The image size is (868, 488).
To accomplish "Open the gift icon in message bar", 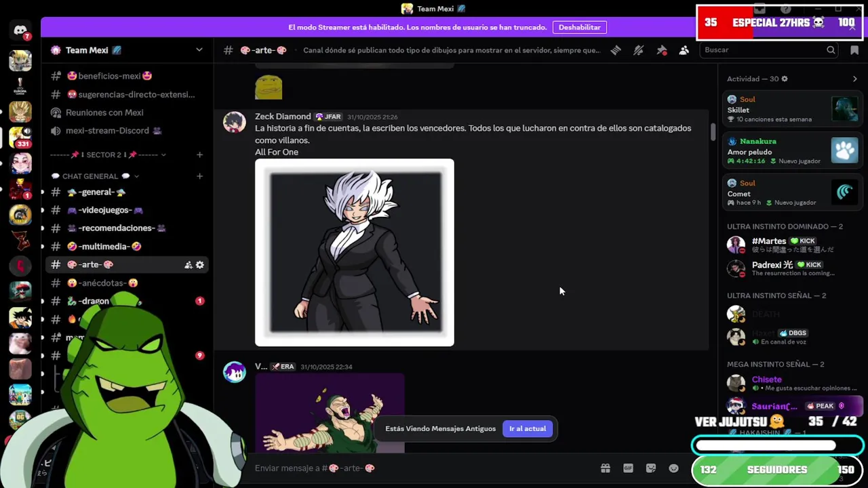I will pyautogui.click(x=606, y=468).
